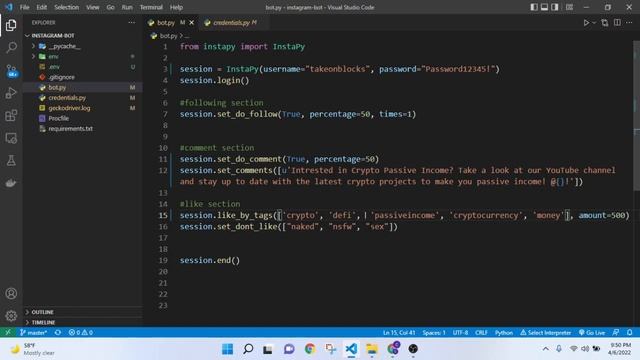The image size is (640, 360).
Task: Open the Run menu
Action: [x=127, y=7]
